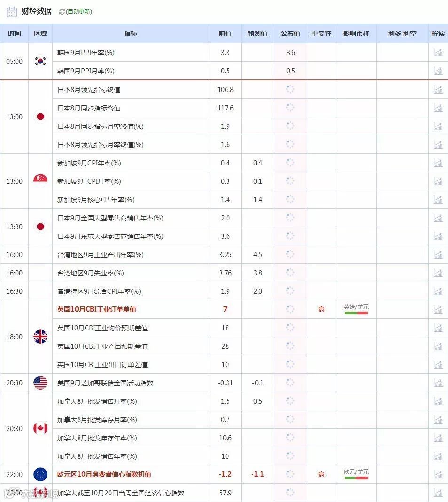Click the 106.8 previous value cell
448x502 pixels.
coord(225,90)
